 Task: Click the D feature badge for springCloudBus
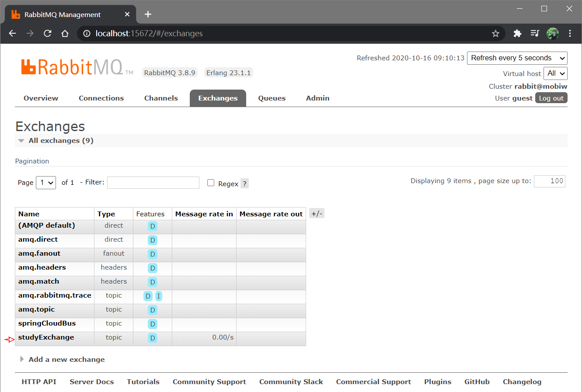(x=153, y=324)
